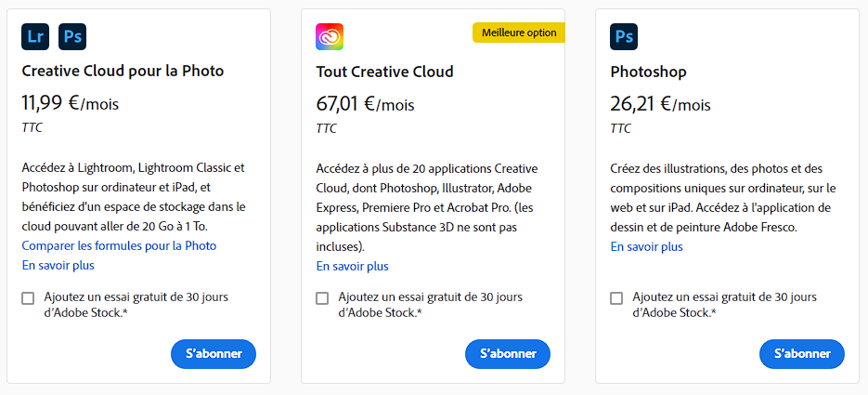The image size is (868, 395).
Task: Click the Creative Cloud rainbow icon
Action: (x=330, y=37)
